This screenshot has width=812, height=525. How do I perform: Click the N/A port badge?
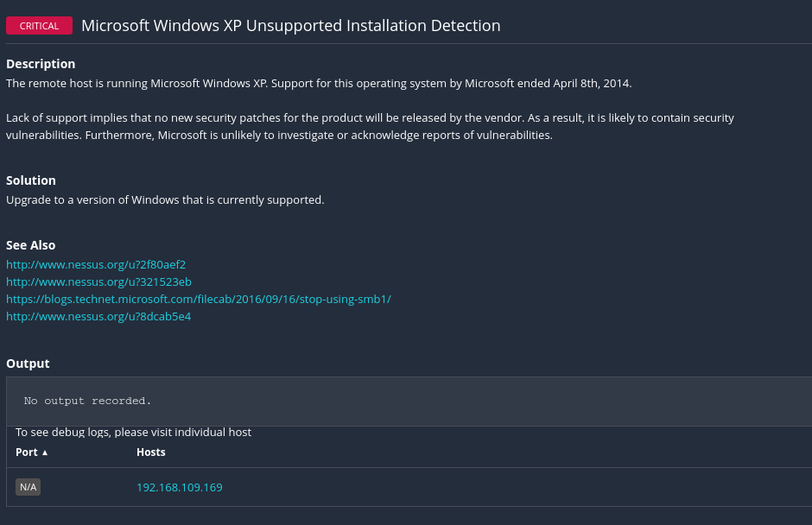[x=29, y=487]
